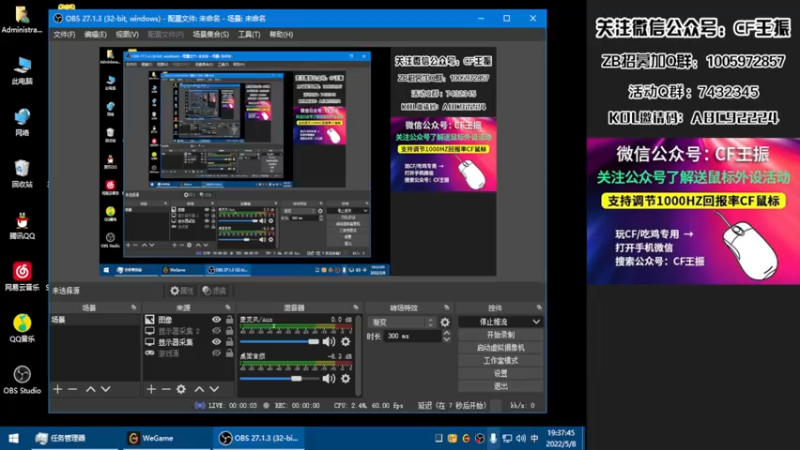This screenshot has height=450, width=800.
Task: Remove scene with minus icon in Scenes panel
Action: coord(72,389)
